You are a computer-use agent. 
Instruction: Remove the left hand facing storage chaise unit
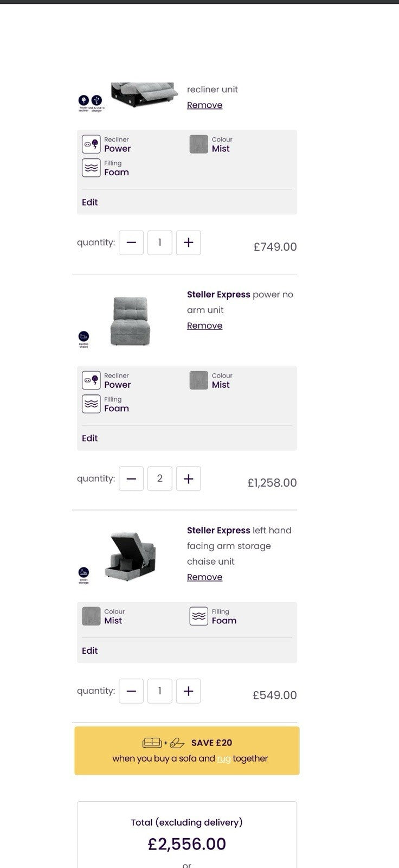[204, 577]
